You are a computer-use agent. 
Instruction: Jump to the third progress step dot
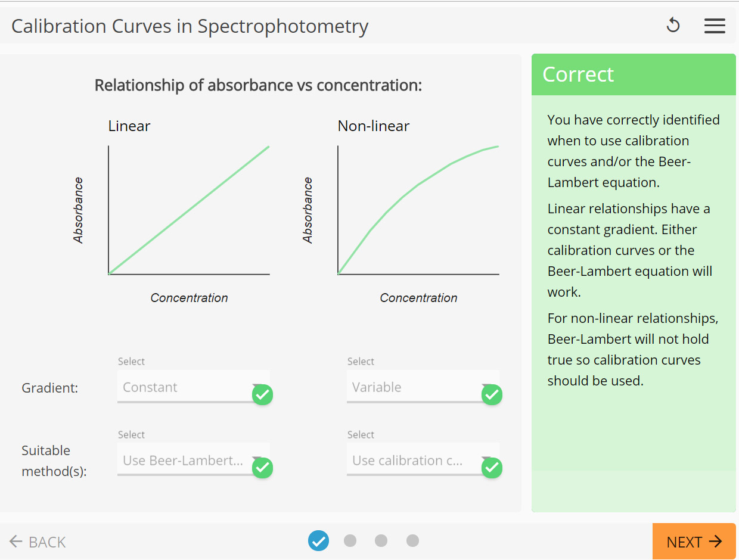(381, 541)
